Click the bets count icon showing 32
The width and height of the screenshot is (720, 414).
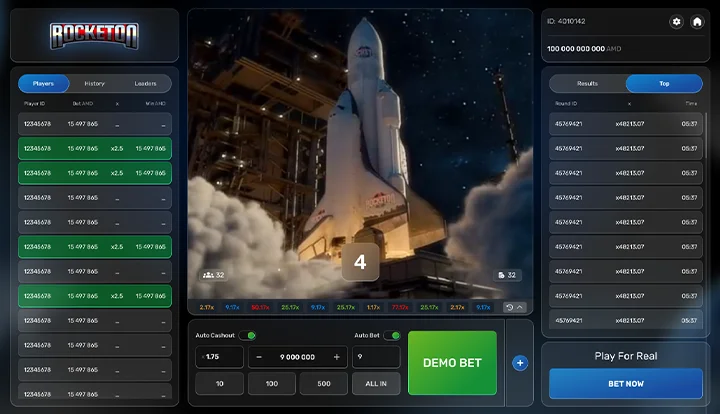507,275
